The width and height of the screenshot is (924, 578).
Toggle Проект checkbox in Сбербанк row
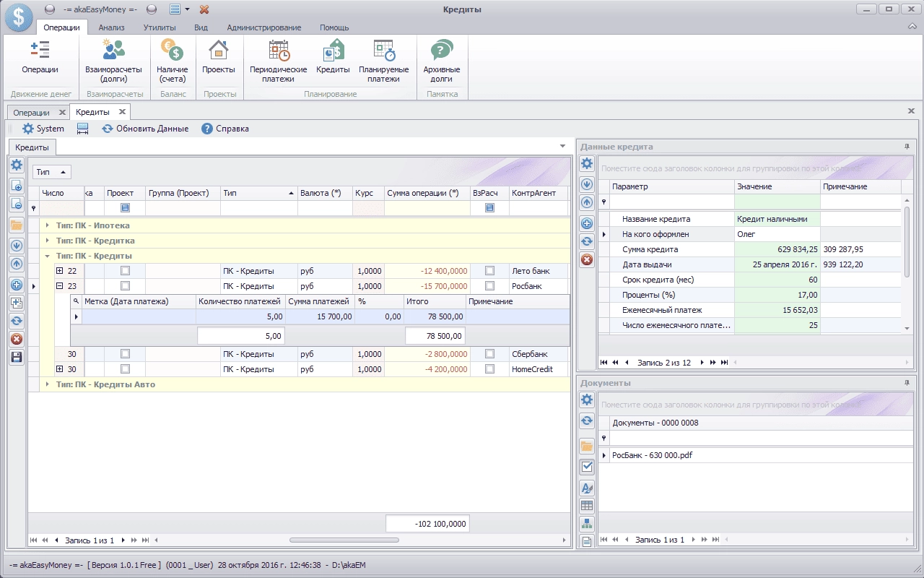tap(125, 354)
